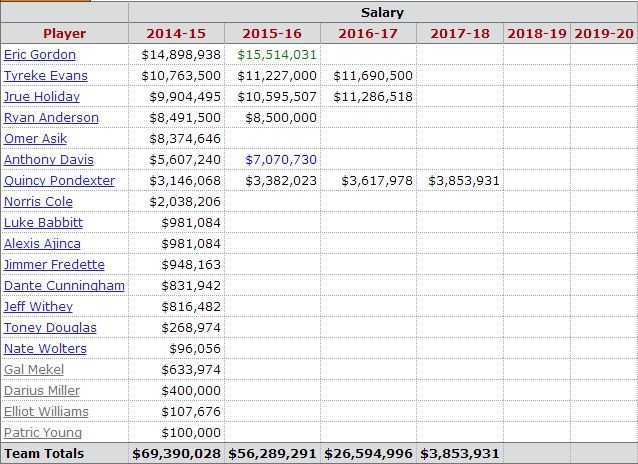Image resolution: width=638 pixels, height=464 pixels.
Task: Select green $15,514,031 salary value
Action: coord(277,55)
